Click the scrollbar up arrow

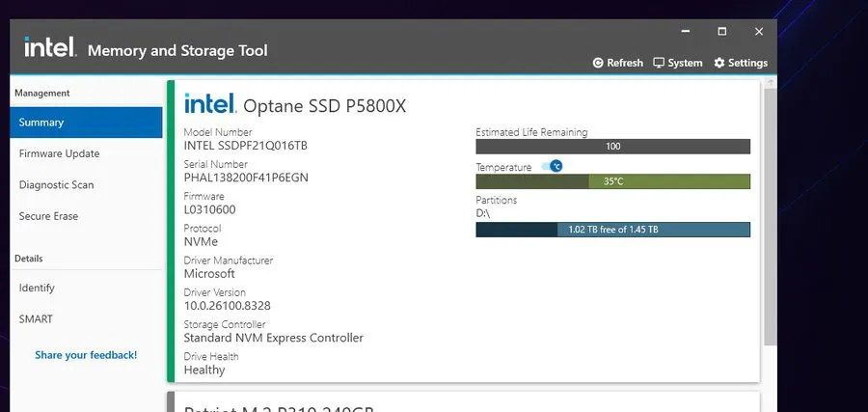tap(770, 82)
